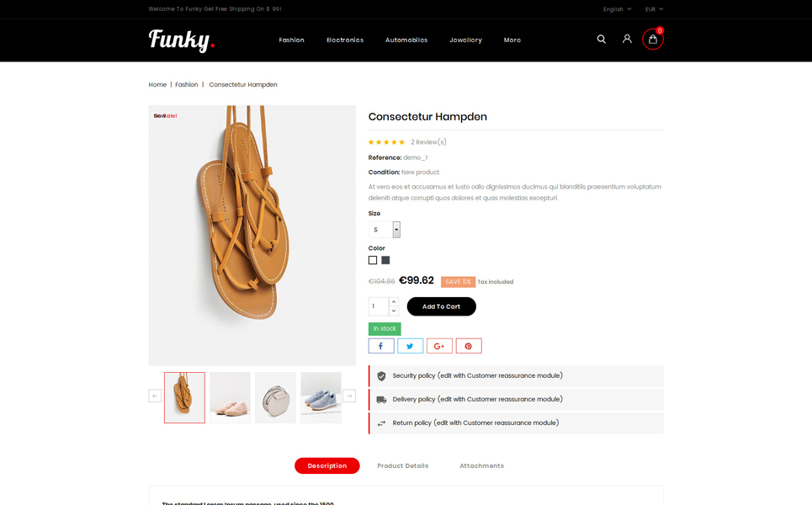The image size is (812, 505).
Task: Show next thumbnails with right arrow
Action: (x=349, y=396)
